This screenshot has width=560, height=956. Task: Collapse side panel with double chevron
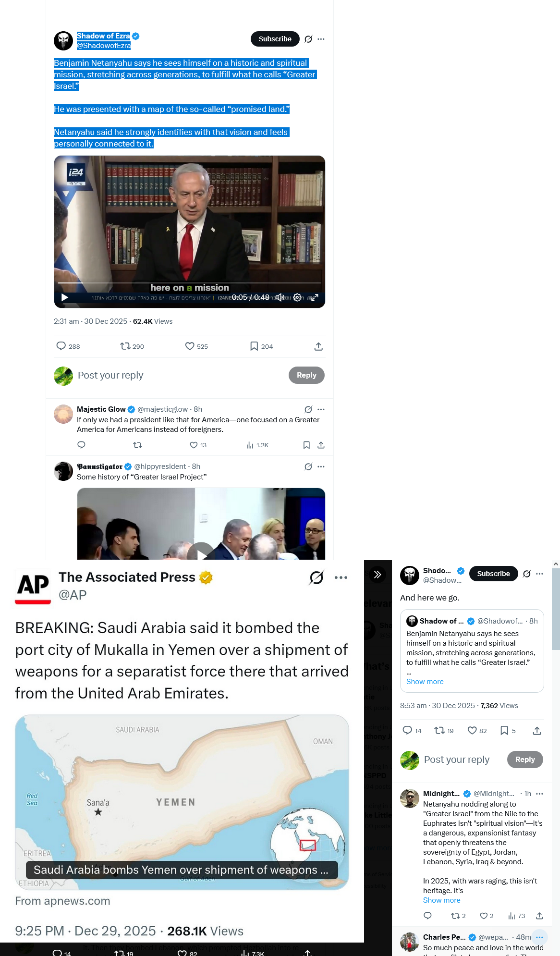[x=377, y=574]
